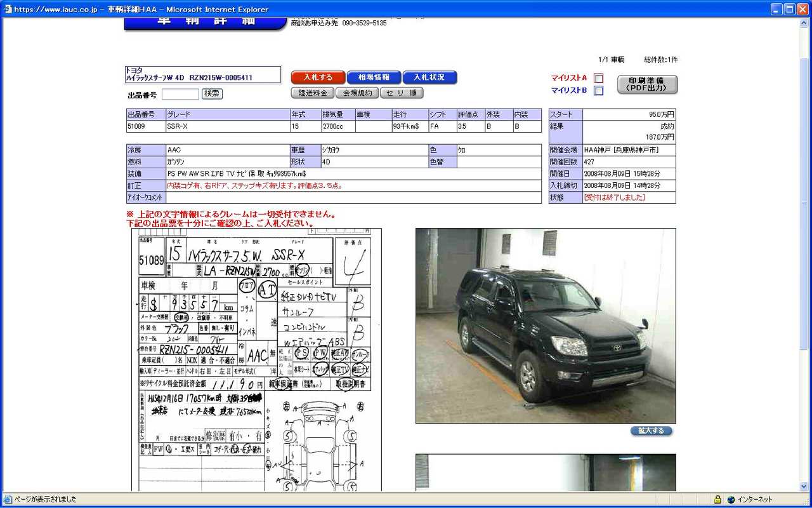Click the Internet Explorer title bar icon
This screenshot has width=812, height=508.
pyautogui.click(x=8, y=9)
